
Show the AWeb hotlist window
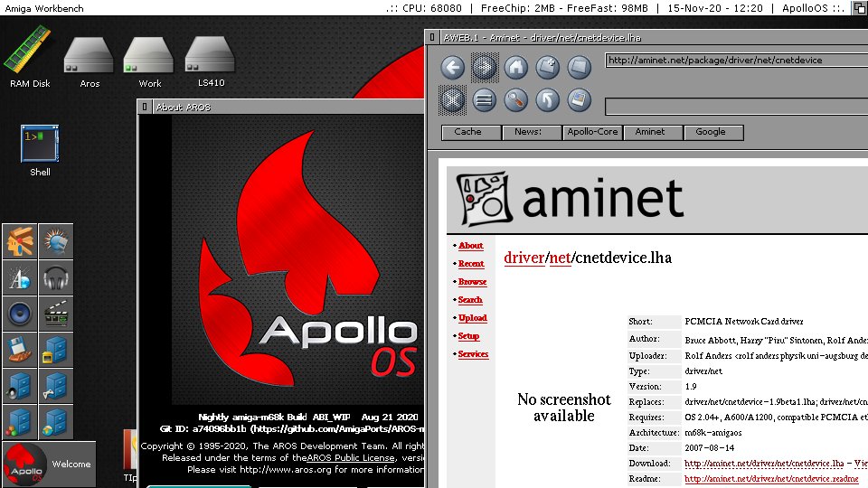(x=579, y=68)
